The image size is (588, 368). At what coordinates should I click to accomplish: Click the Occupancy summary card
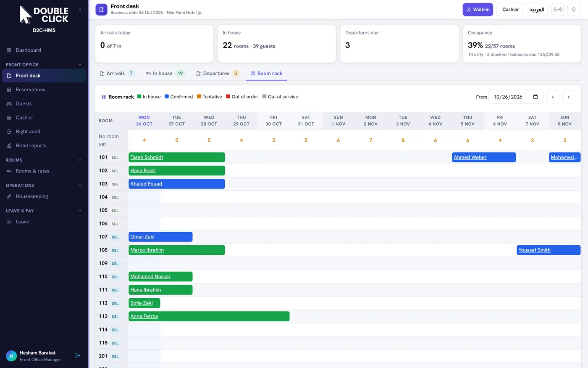tap(522, 44)
